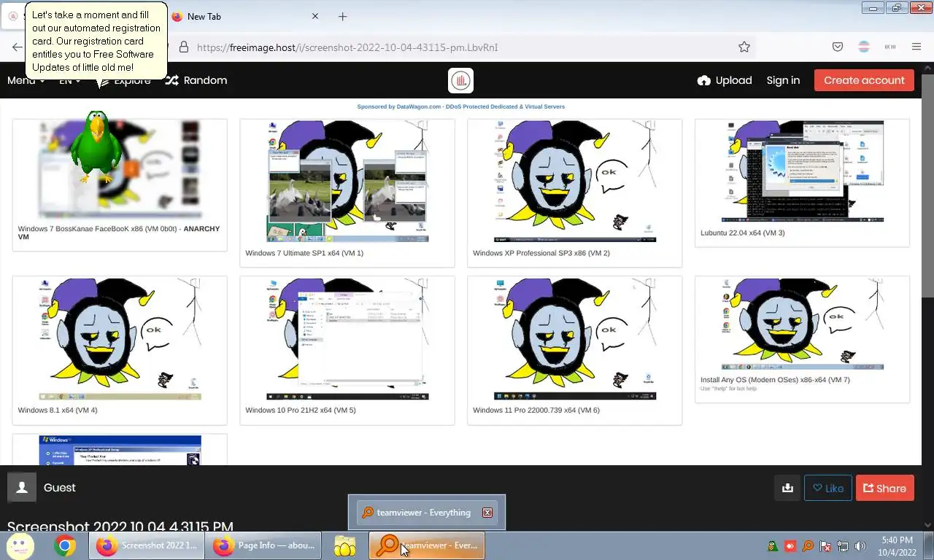Click the red tray icon beside the parrot
This screenshot has height=560, width=934.
[x=790, y=546]
